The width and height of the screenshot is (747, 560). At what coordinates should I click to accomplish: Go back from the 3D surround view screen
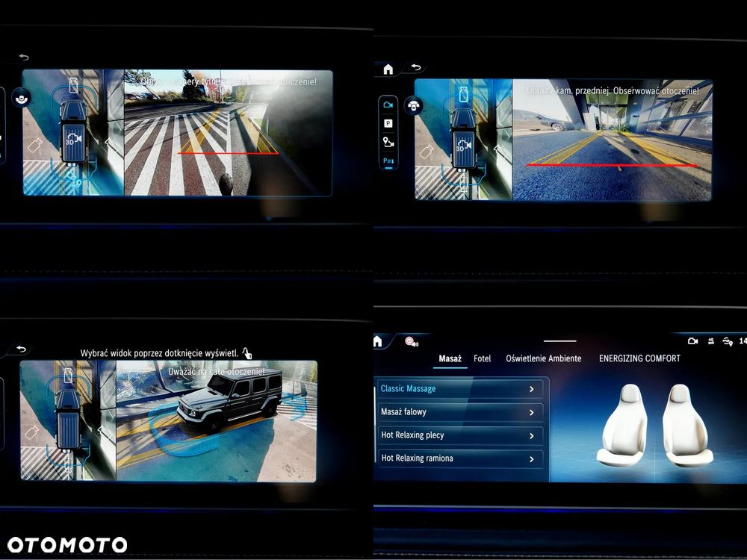click(x=22, y=349)
